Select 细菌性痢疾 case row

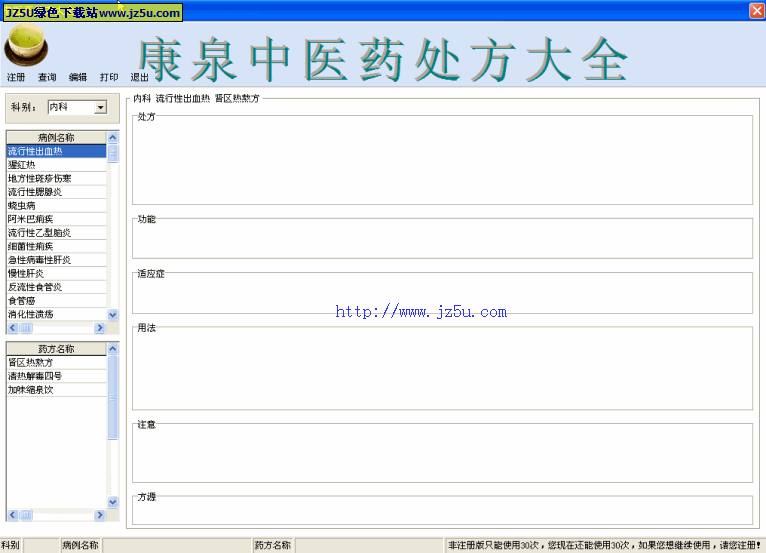pyautogui.click(x=56, y=246)
